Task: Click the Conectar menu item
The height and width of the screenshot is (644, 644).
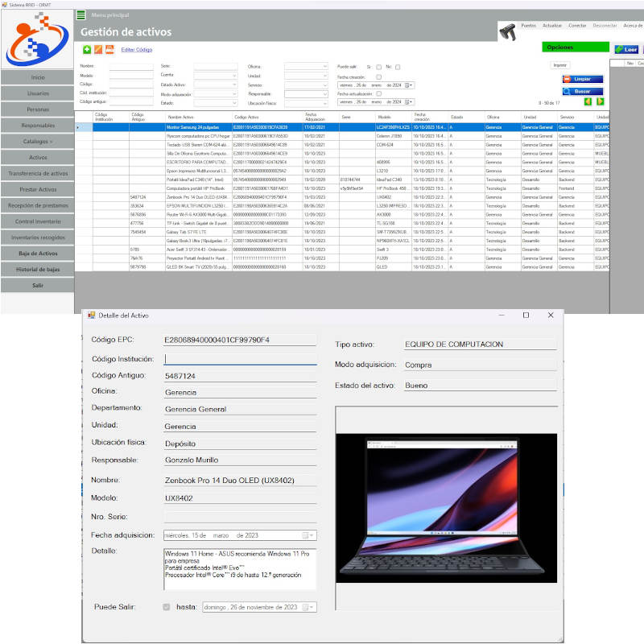Action: pyautogui.click(x=577, y=26)
